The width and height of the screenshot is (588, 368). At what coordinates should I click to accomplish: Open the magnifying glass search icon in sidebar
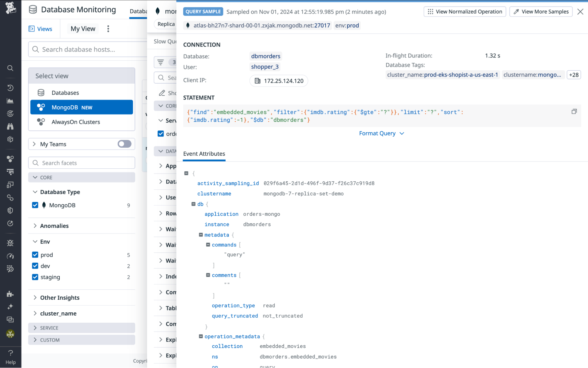click(x=10, y=68)
